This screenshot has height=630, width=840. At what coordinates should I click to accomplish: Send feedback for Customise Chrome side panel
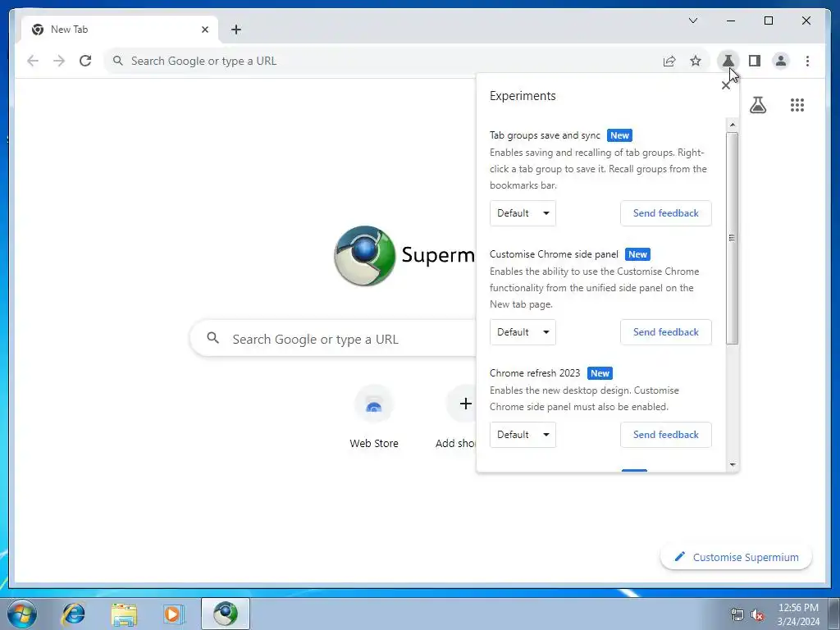coord(666,332)
